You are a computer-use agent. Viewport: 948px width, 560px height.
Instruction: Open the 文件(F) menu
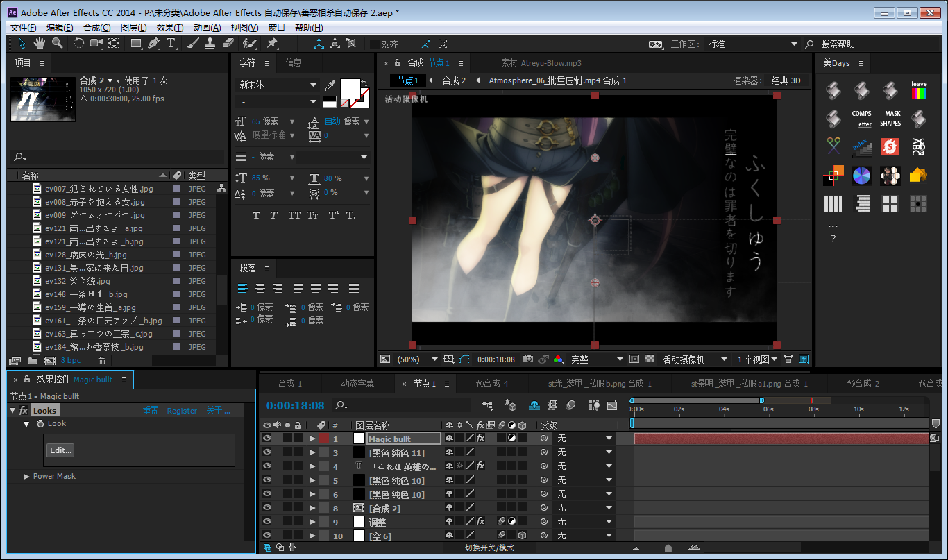23,28
